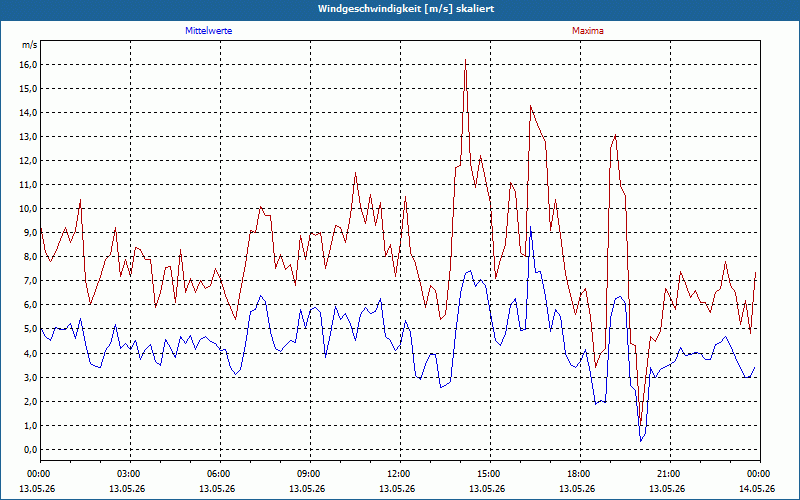Select the blue 'Mittelwerte' legend label
The width and height of the screenshot is (800, 500).
(209, 31)
